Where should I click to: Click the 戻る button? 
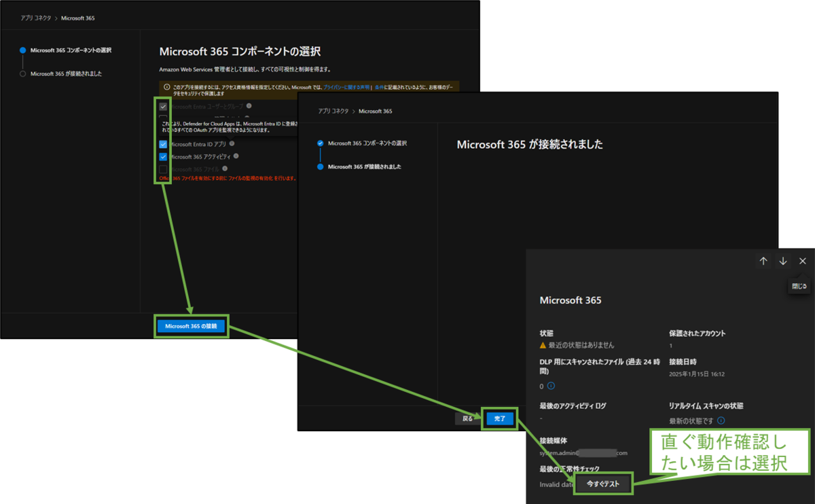[467, 419]
